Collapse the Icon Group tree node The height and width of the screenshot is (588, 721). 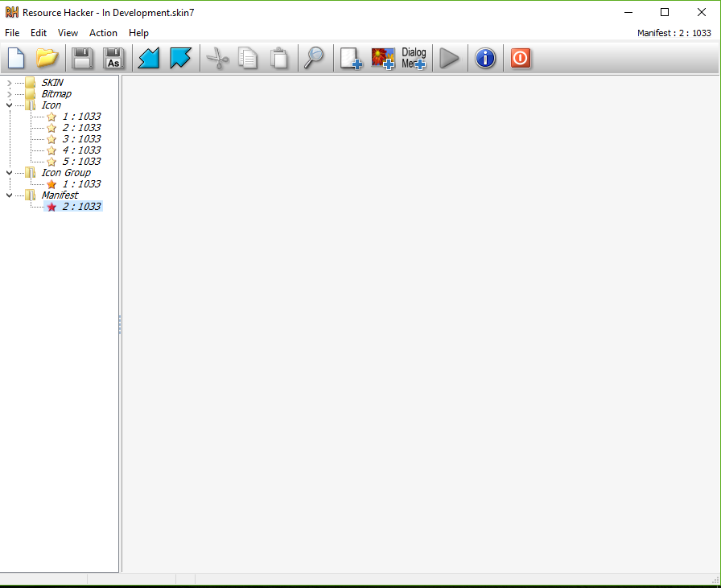point(9,173)
